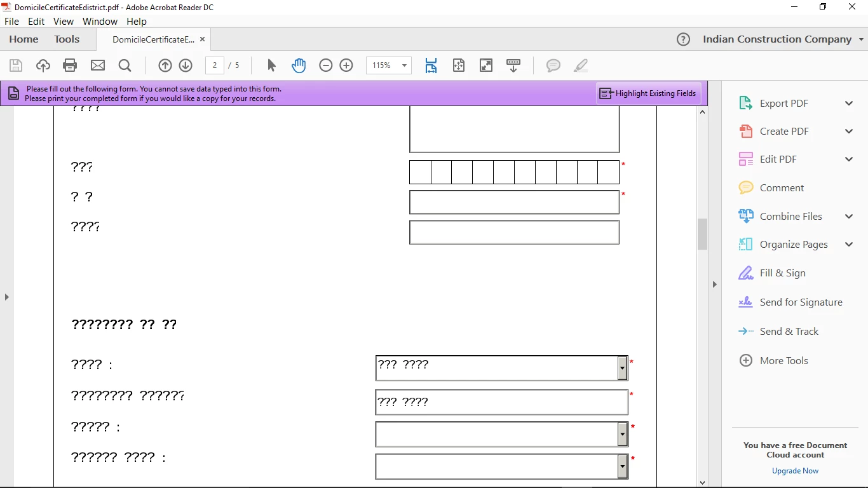868x488 pixels.
Task: Choose the Selection arrow tool
Action: pos(271,65)
